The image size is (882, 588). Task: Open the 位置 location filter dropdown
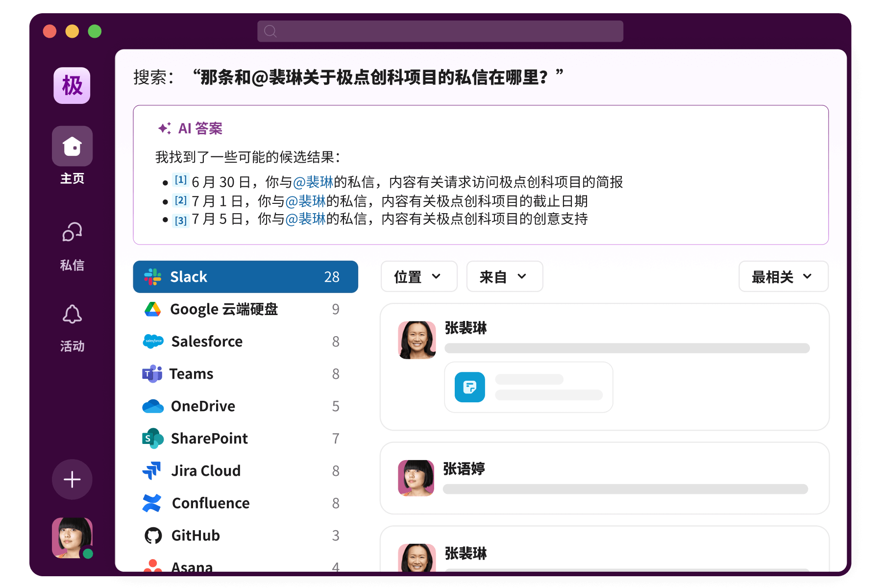pos(419,277)
